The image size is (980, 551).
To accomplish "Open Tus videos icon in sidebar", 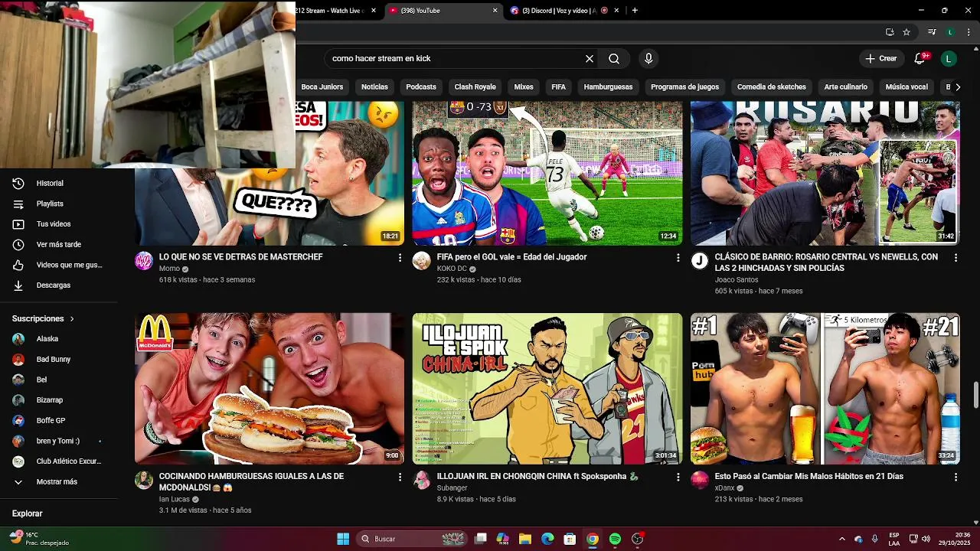I will point(18,224).
